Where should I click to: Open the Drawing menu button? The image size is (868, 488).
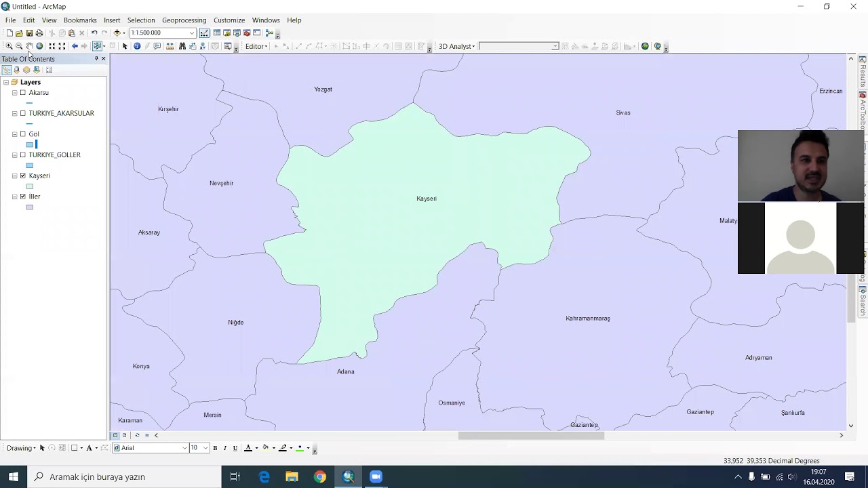click(21, 448)
